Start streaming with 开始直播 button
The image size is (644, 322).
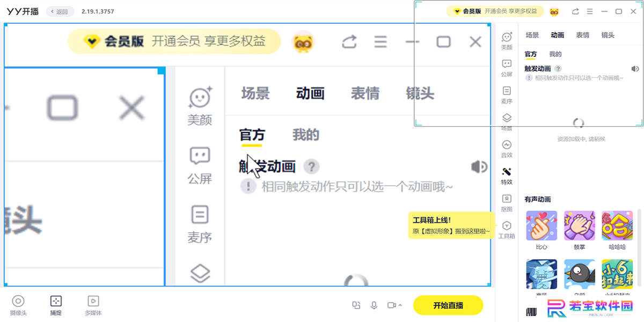[448, 305]
